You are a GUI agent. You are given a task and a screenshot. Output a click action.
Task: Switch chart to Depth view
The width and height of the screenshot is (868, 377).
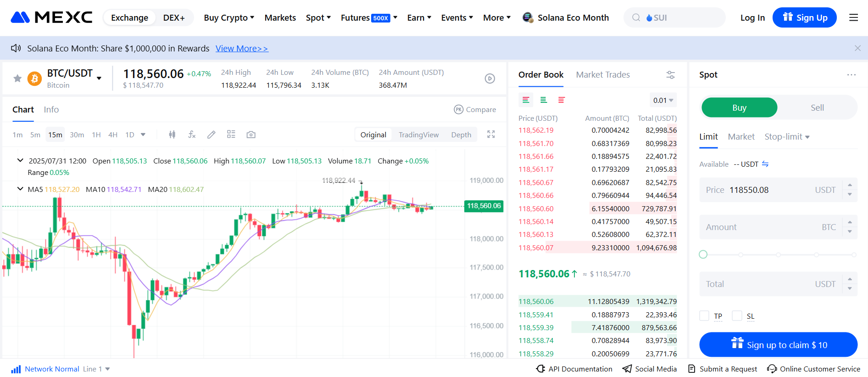click(461, 135)
